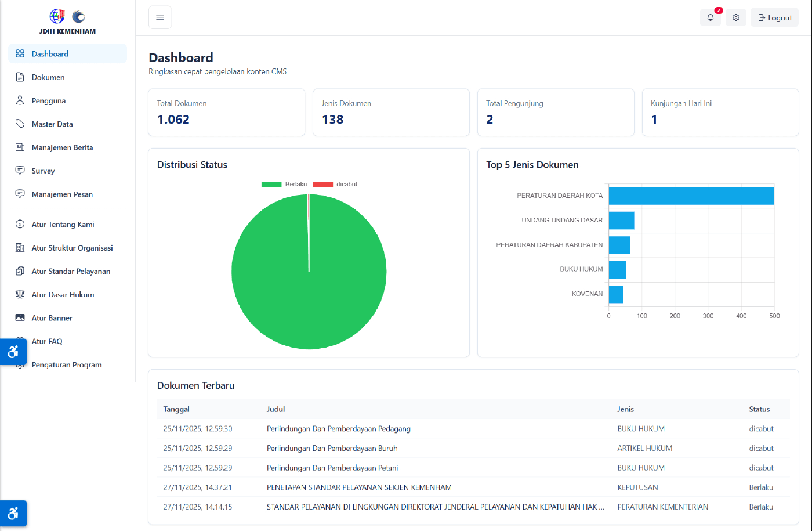
Task: Open the Pengaturan Program menu item
Action: pyautogui.click(x=67, y=364)
